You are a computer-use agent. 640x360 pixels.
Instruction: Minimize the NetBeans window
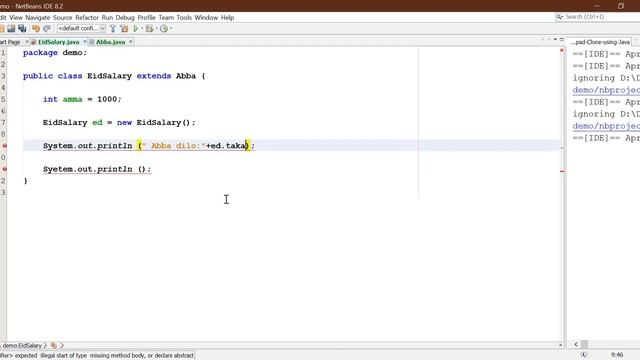point(597,6)
